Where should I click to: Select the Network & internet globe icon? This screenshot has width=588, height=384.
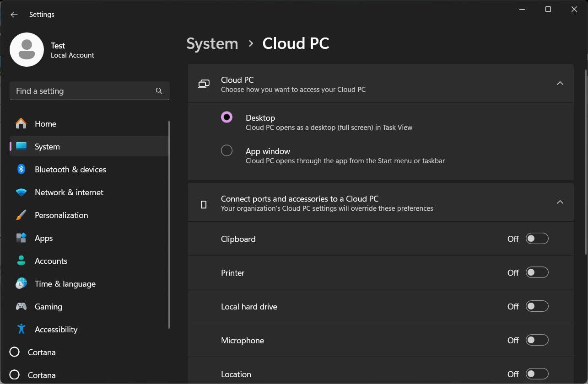tap(21, 192)
